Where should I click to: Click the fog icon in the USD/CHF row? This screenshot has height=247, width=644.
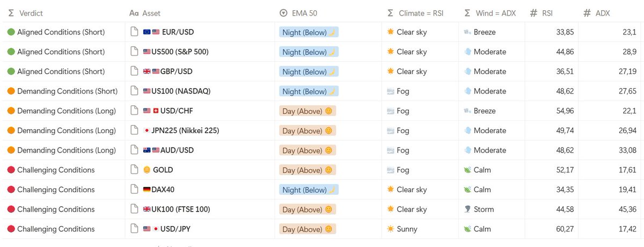(391, 111)
